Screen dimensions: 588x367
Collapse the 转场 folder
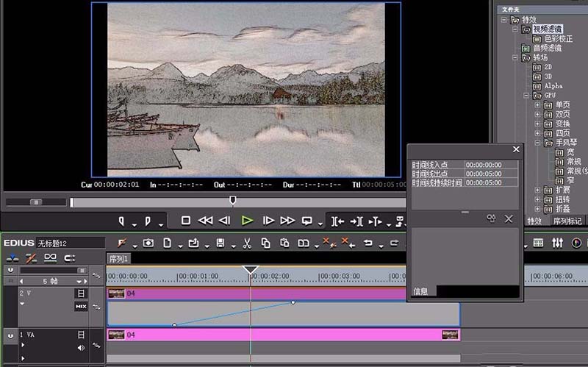[x=515, y=58]
